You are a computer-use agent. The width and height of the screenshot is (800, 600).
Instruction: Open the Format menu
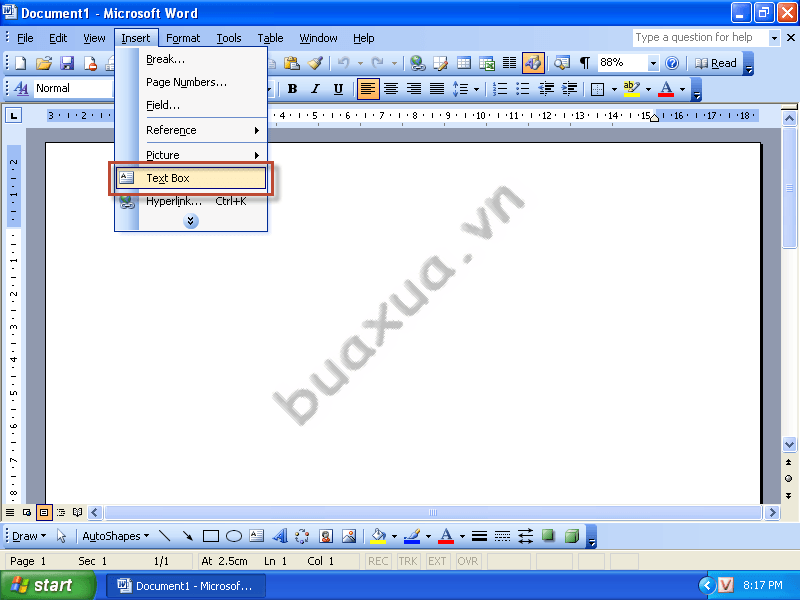pos(183,38)
